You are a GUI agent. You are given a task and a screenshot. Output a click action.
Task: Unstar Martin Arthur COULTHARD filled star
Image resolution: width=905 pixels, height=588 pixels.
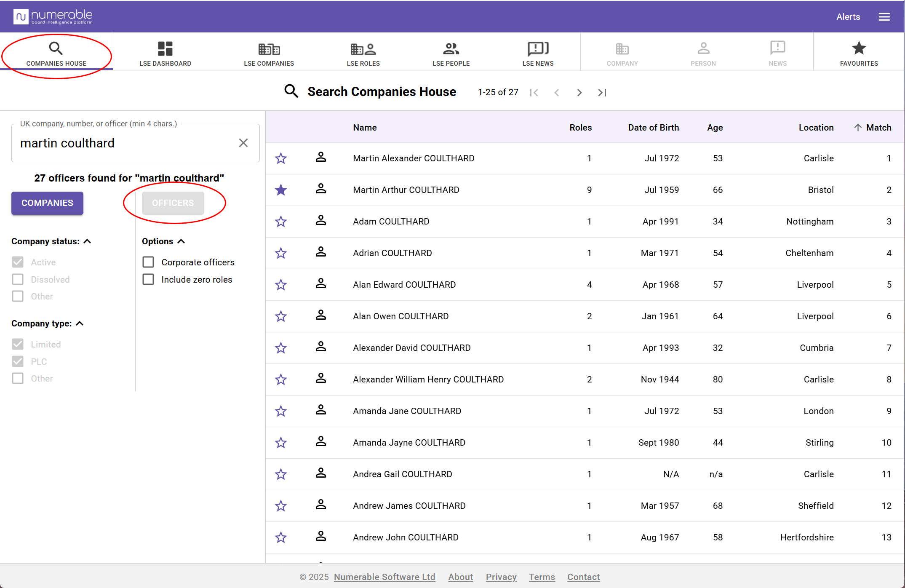click(x=281, y=190)
